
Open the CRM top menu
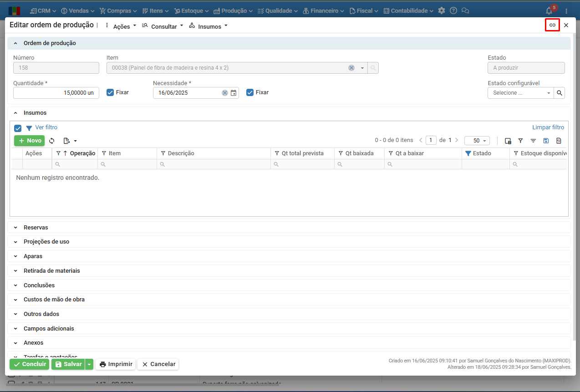[43, 10]
